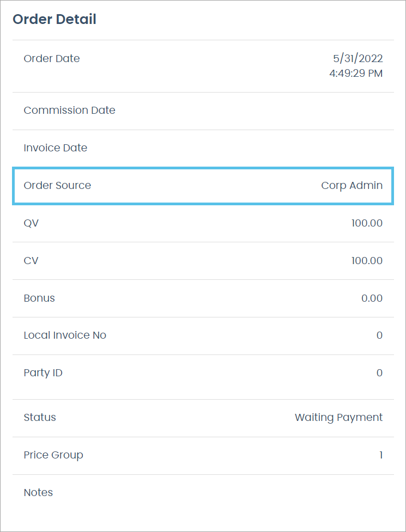Click the Order Detail heading
The width and height of the screenshot is (406, 532).
[x=54, y=20]
